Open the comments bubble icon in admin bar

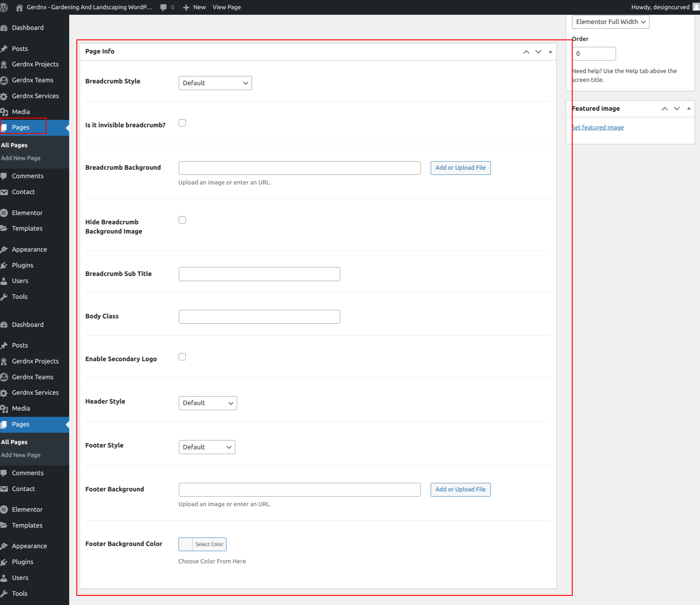point(164,7)
